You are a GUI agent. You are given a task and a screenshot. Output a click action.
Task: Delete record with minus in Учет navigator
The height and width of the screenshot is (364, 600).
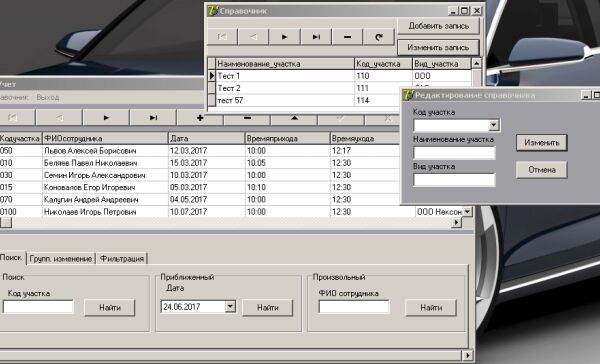(x=247, y=118)
